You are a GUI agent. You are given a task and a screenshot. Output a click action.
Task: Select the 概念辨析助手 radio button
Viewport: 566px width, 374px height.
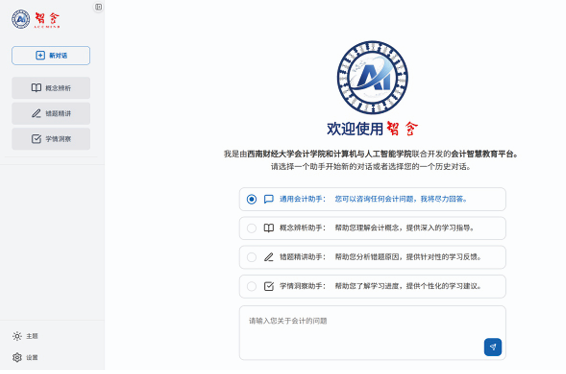click(252, 229)
